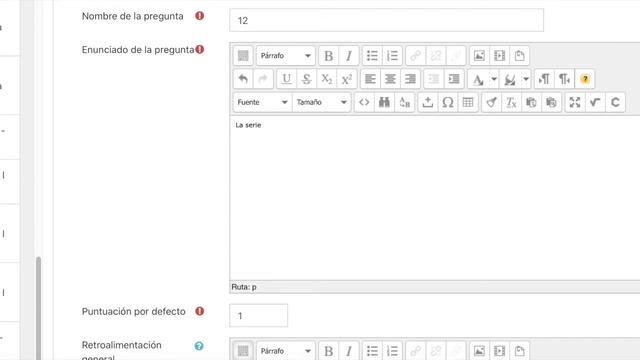Open the text color picker arrow
The width and height of the screenshot is (640, 360).
(x=494, y=79)
